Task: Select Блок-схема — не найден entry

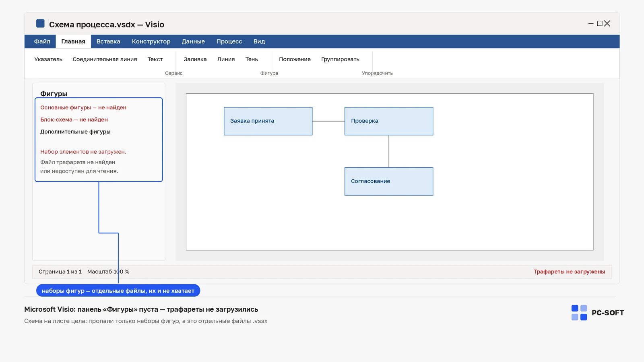Action: (x=74, y=119)
